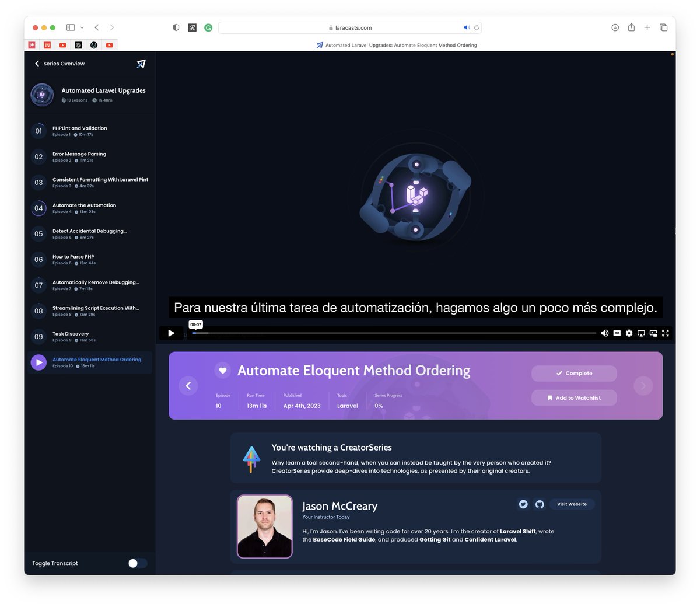Open the Safari share menu
Viewport: 700px width, 607px height.
point(631,27)
